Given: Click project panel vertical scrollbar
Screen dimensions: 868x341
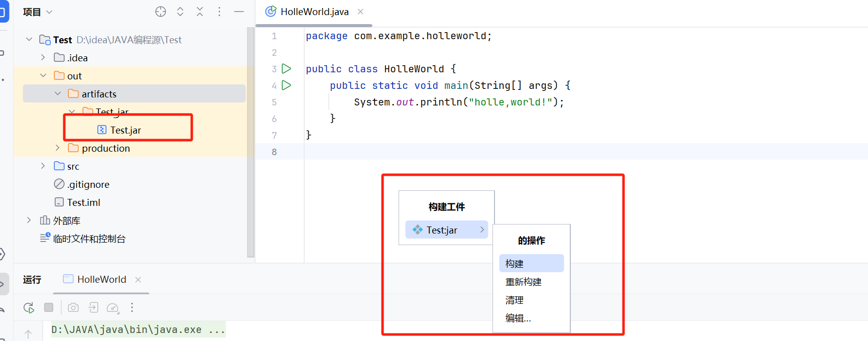Looking at the screenshot, I should (251, 142).
